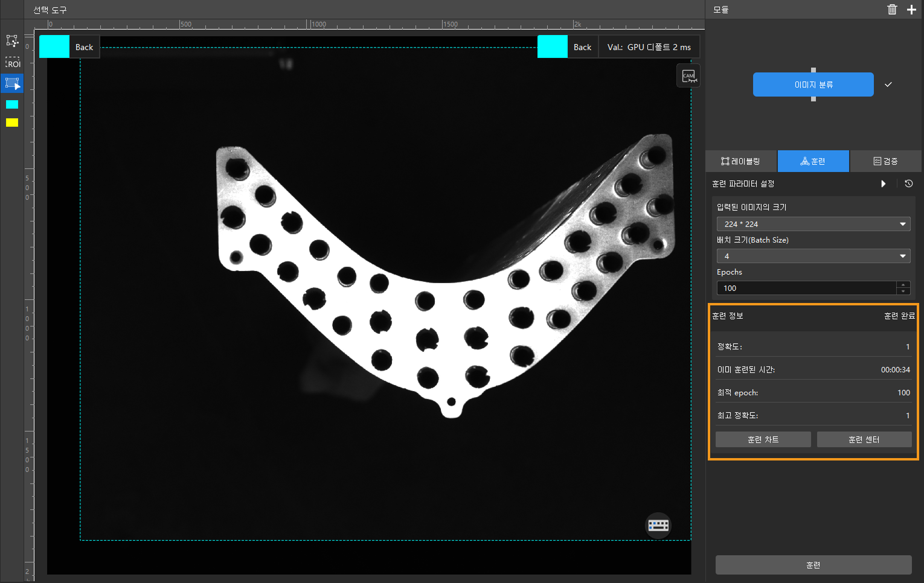Toggle the checkmark next to 이미지 분류

point(888,84)
